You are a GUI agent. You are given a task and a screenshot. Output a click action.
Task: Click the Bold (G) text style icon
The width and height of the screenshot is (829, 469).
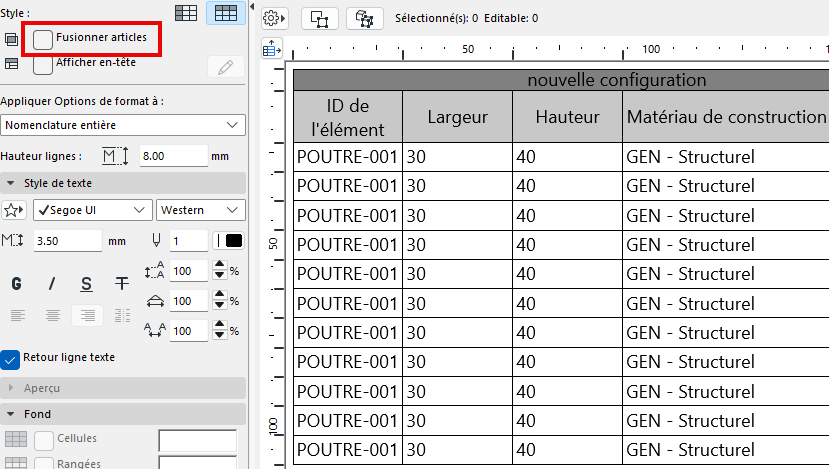pyautogui.click(x=16, y=284)
